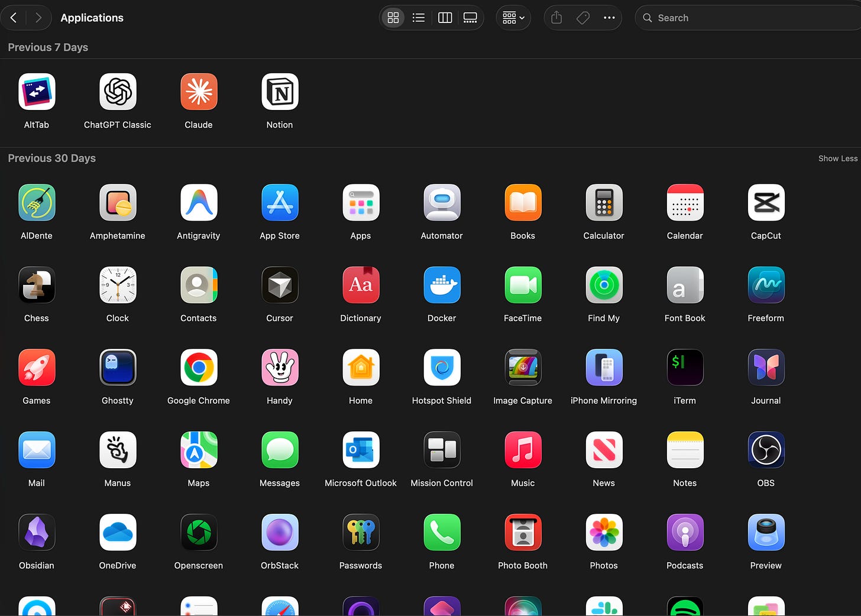Launch Microsoft Outlook

[x=361, y=450]
